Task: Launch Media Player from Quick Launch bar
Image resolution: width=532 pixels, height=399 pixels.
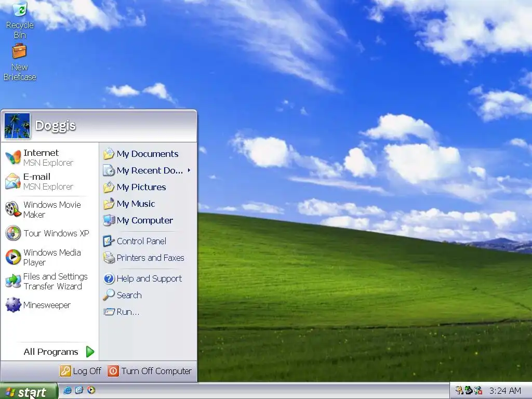Action: click(91, 391)
